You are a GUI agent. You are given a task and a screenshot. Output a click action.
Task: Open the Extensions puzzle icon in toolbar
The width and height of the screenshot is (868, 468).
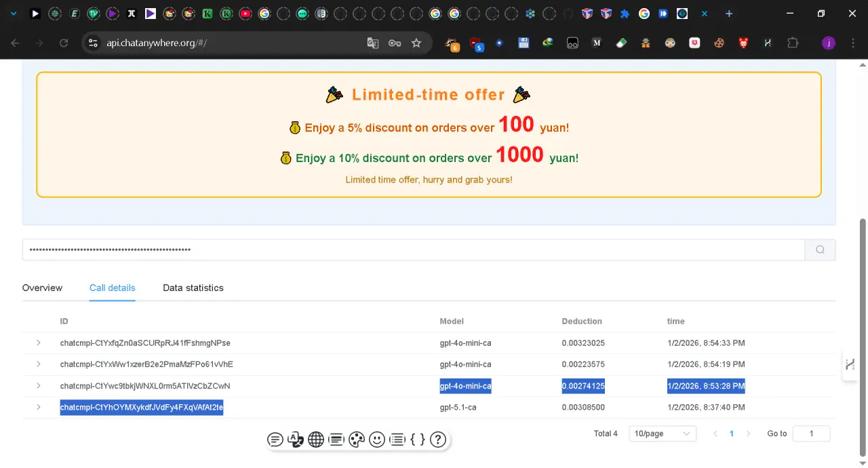coord(793,43)
